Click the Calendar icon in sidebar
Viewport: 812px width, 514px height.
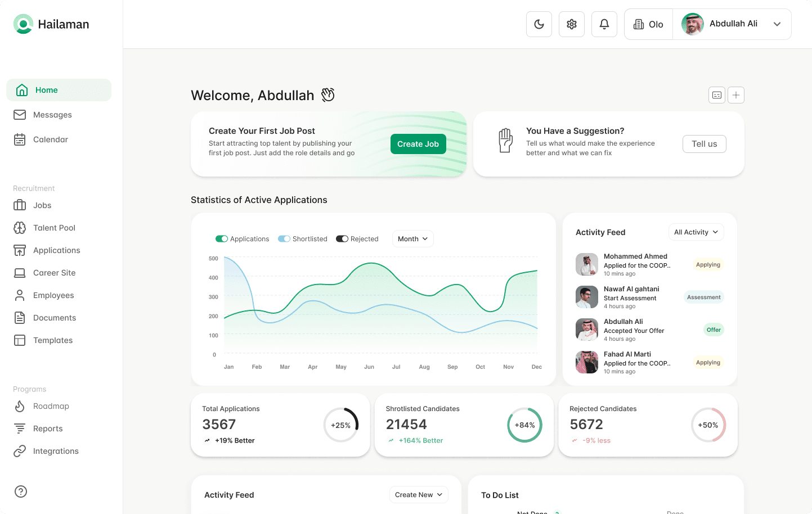point(20,139)
